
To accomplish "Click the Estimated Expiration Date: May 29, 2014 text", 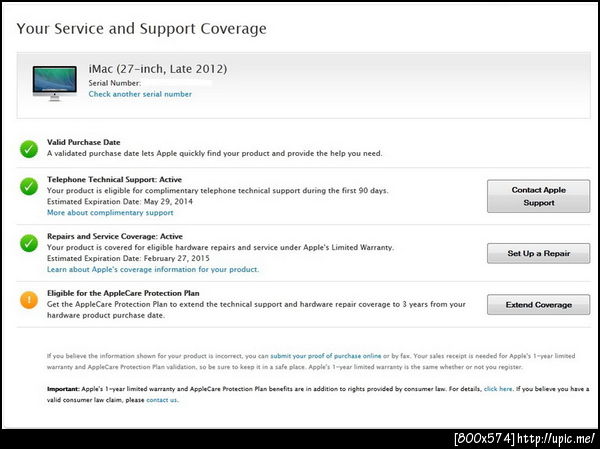I will coord(120,202).
